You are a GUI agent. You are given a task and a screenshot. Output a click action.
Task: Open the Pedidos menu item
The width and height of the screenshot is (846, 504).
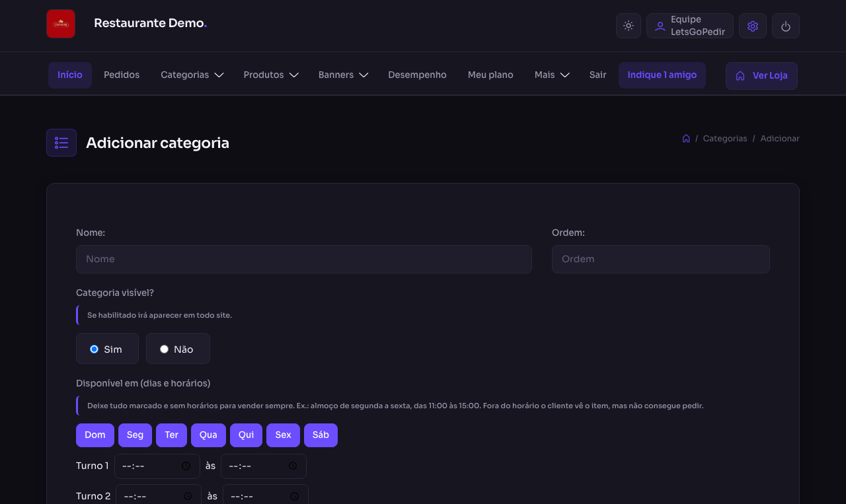(x=122, y=75)
